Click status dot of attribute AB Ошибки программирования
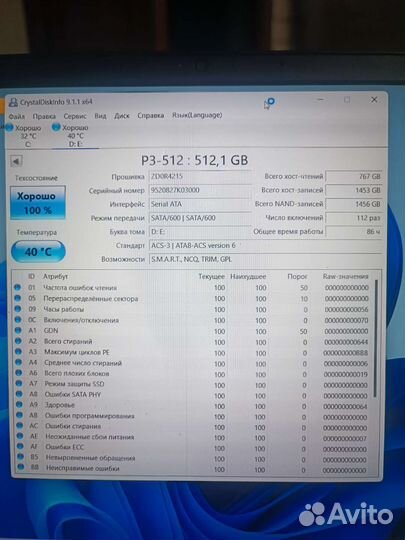This screenshot has width=405, height=540. point(20,415)
